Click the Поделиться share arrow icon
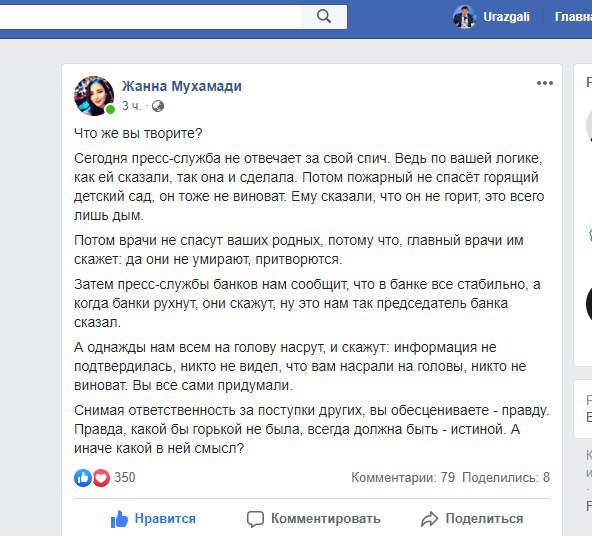The height and width of the screenshot is (536, 592). pyautogui.click(x=430, y=519)
